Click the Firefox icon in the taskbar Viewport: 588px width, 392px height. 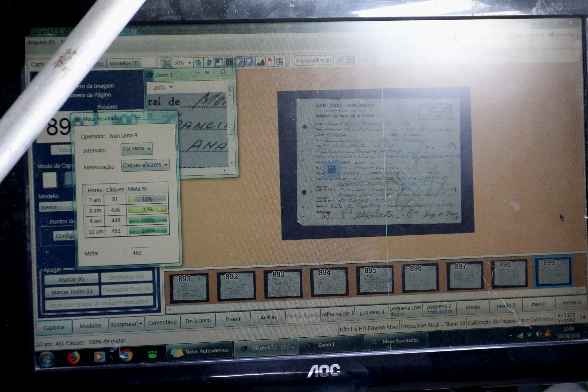coord(73,357)
